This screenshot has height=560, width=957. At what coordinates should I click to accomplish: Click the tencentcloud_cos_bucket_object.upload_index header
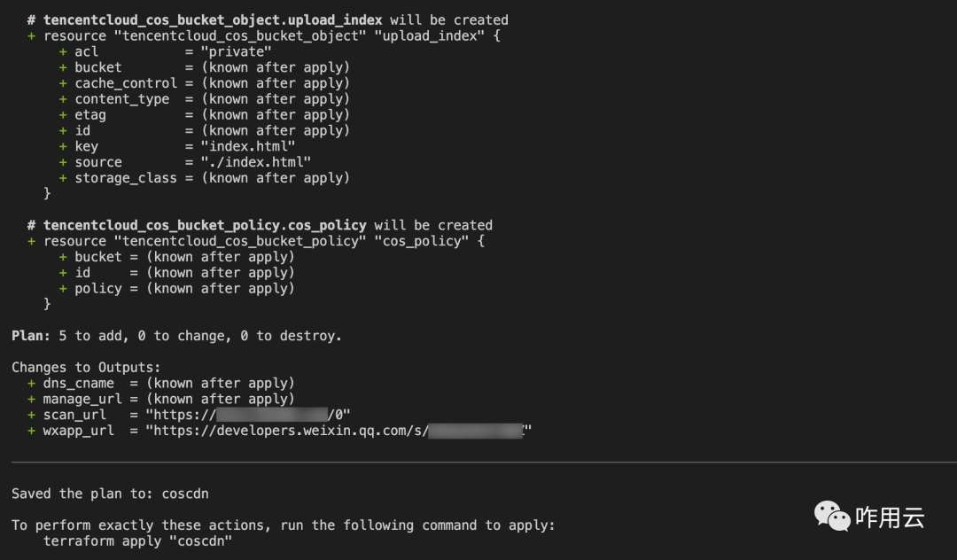pyautogui.click(x=213, y=20)
